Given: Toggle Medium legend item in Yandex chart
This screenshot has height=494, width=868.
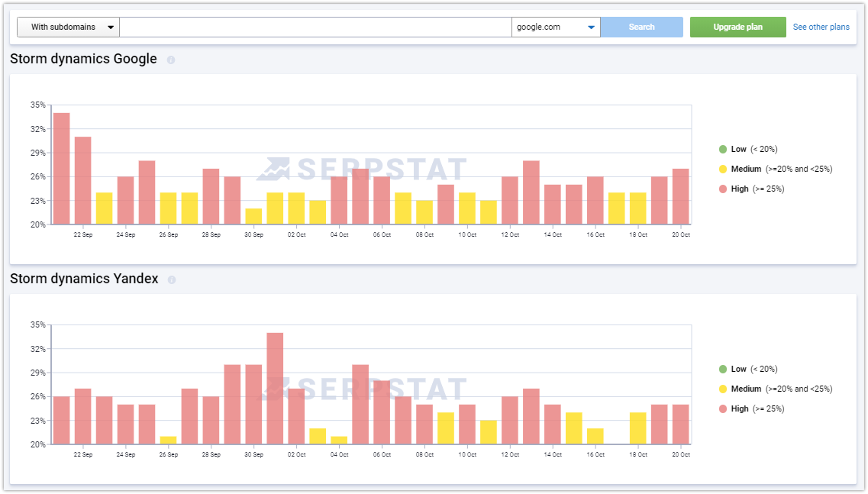Looking at the screenshot, I should tap(775, 389).
